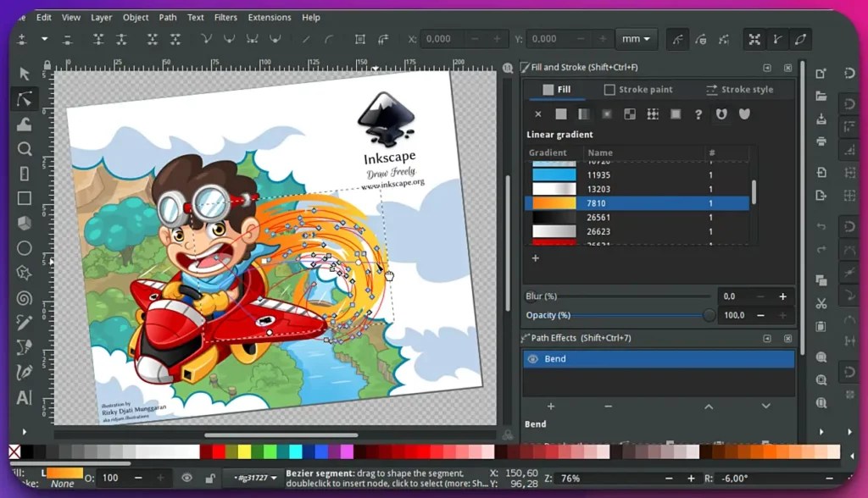The height and width of the screenshot is (498, 868).
Task: Select the Spiral tool
Action: [25, 299]
